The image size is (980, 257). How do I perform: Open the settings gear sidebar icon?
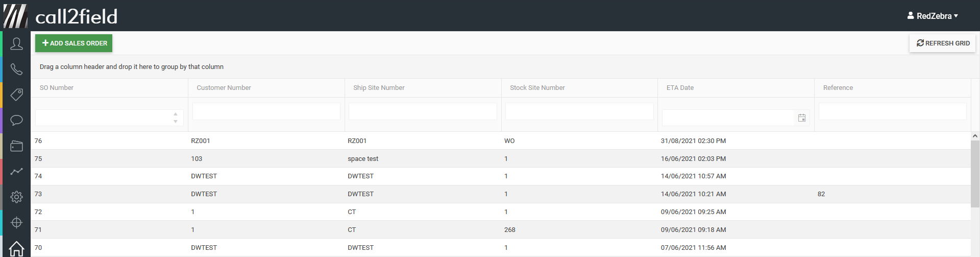click(x=16, y=197)
